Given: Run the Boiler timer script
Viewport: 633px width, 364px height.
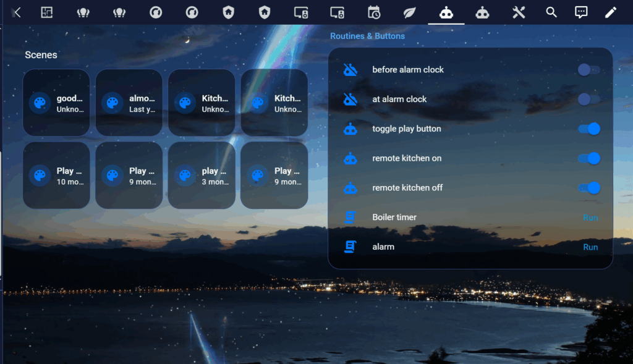Looking at the screenshot, I should tap(590, 218).
